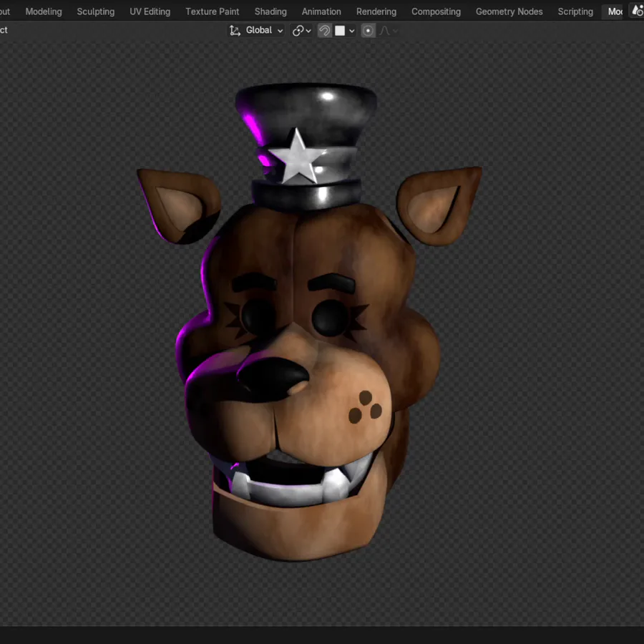Open the UV Editing workspace tab
644x644 pixels.
click(150, 11)
